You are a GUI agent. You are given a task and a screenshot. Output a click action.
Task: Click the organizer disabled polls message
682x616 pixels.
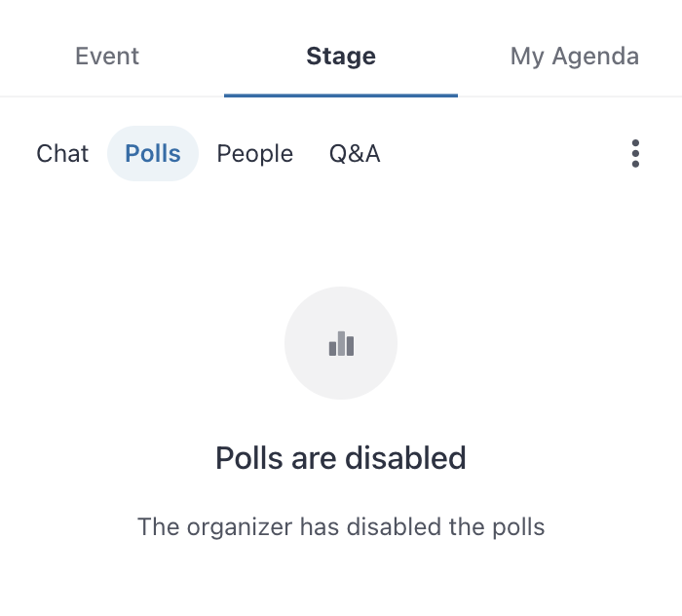tap(341, 527)
